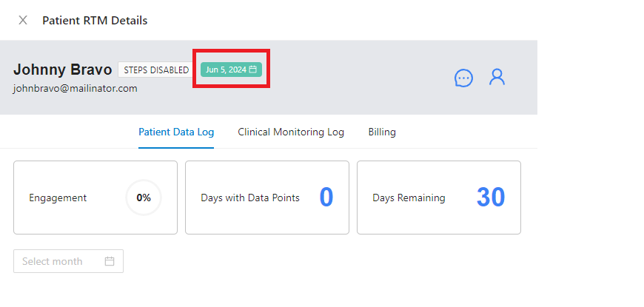
Task: Switch to the Patient Data Log tab
Action: coord(176,132)
